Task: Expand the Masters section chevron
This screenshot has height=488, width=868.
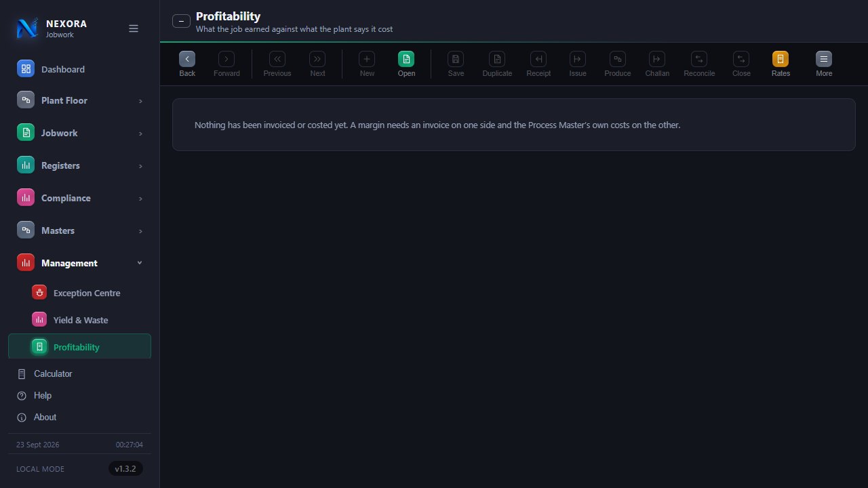Action: [140, 231]
